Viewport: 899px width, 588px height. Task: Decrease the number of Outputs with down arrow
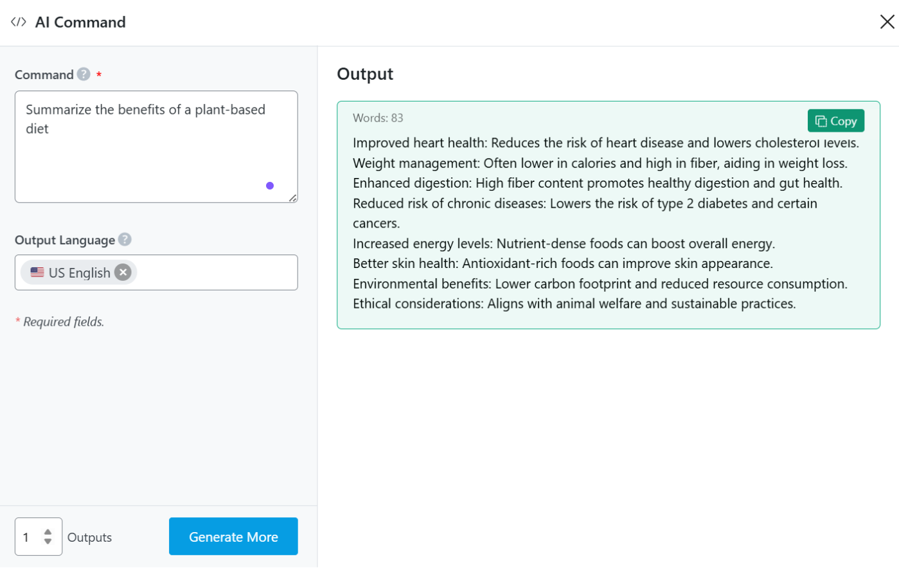tap(48, 542)
